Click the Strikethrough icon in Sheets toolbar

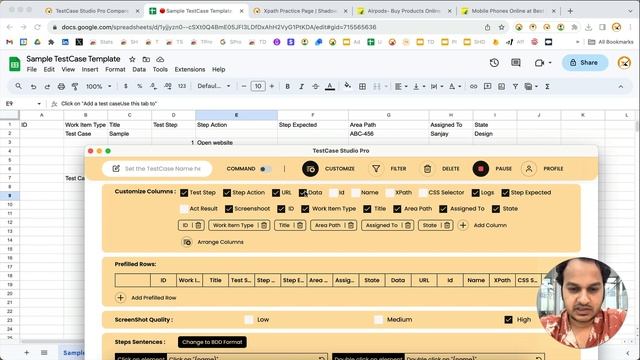[x=315, y=87]
